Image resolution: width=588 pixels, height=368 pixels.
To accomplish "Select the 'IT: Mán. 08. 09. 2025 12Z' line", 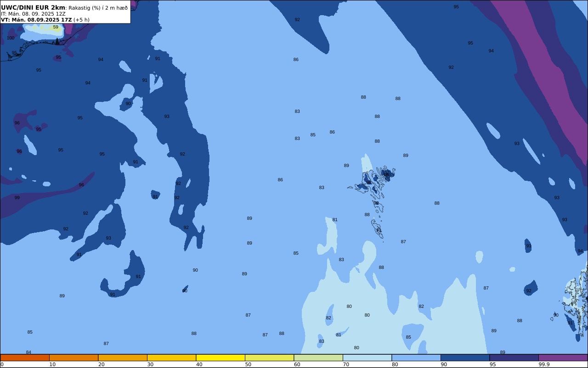I will click(x=33, y=14).
